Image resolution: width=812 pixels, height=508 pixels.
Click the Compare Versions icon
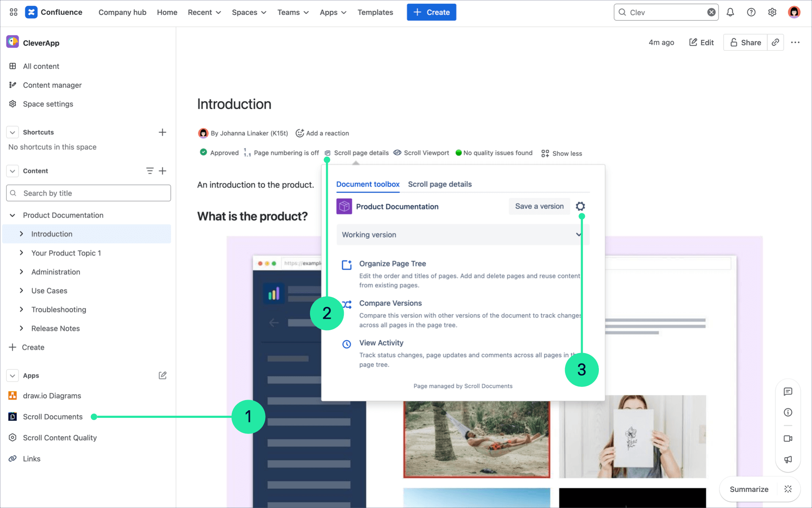(x=347, y=304)
